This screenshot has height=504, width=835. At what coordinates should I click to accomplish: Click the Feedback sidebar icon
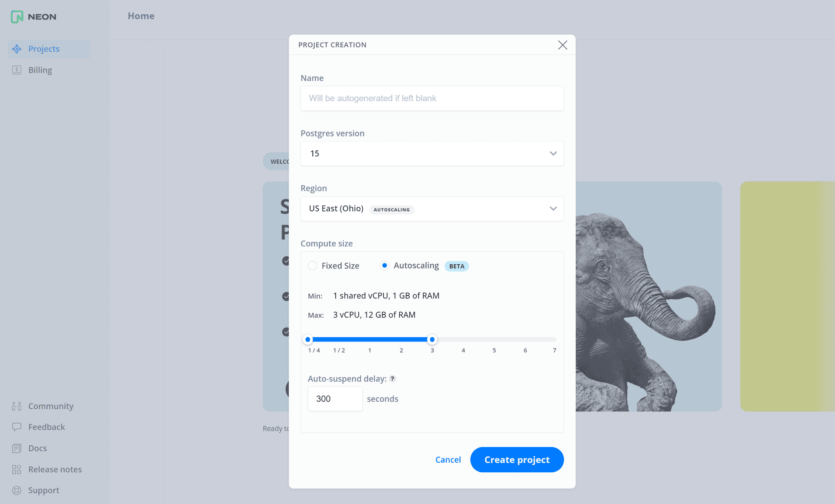tap(17, 427)
